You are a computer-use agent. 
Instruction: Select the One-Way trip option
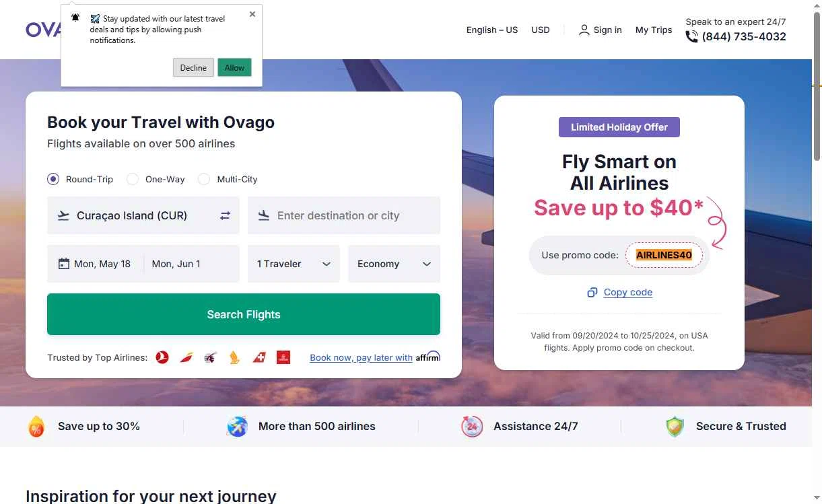[133, 179]
